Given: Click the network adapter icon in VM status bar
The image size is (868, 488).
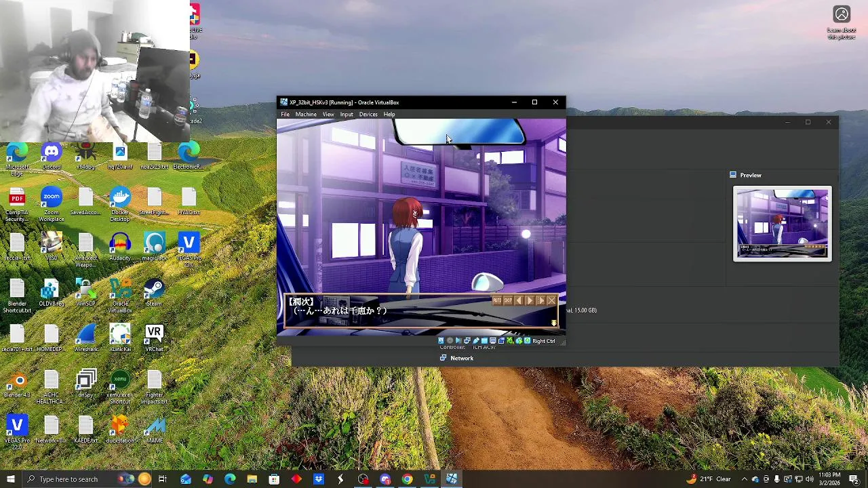Looking at the screenshot, I should coord(467,341).
